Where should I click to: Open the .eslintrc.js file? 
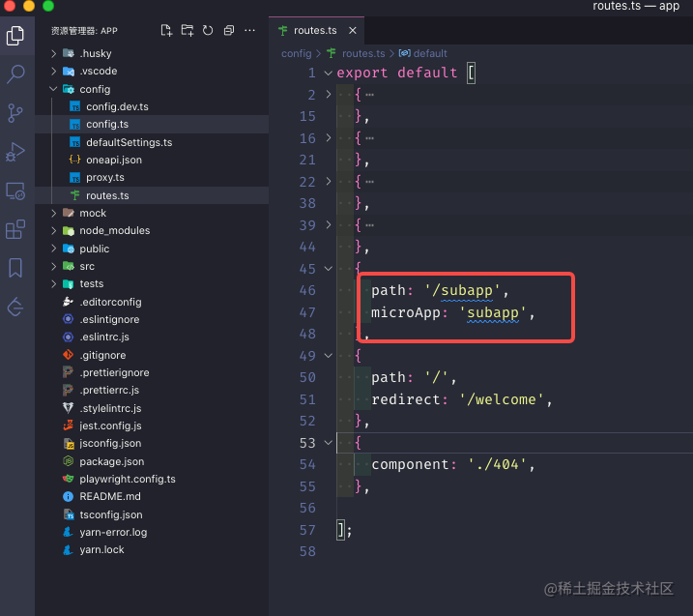(x=152, y=337)
